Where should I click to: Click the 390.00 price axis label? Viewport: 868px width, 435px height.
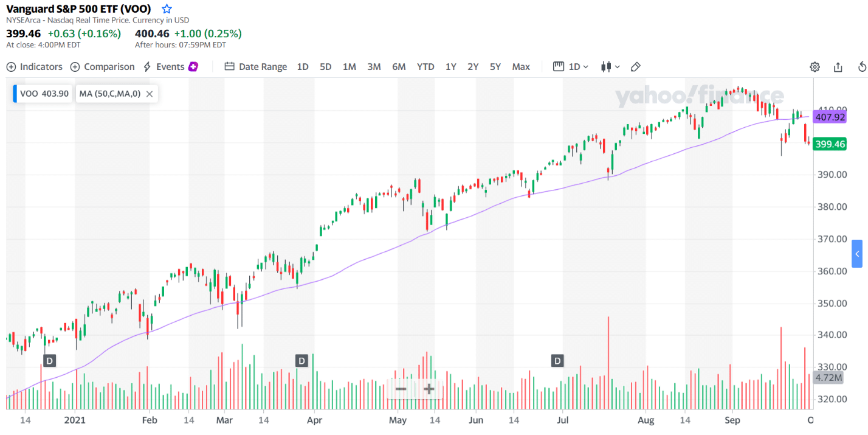coord(833,175)
